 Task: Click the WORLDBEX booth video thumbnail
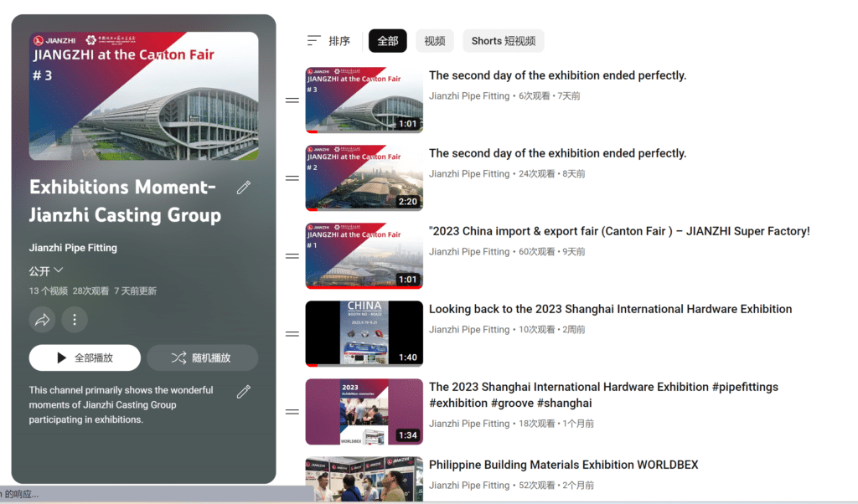[x=364, y=479]
